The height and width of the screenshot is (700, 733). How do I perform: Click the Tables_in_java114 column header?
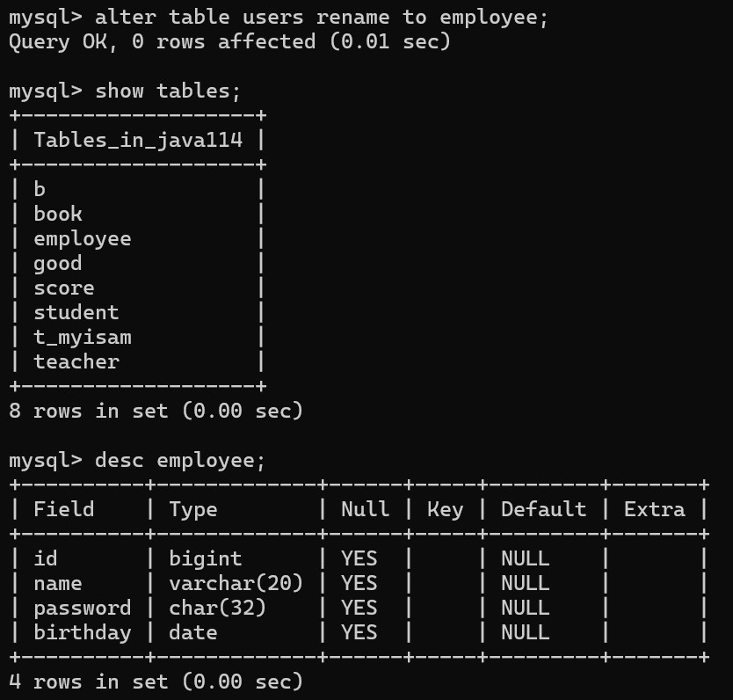138,140
